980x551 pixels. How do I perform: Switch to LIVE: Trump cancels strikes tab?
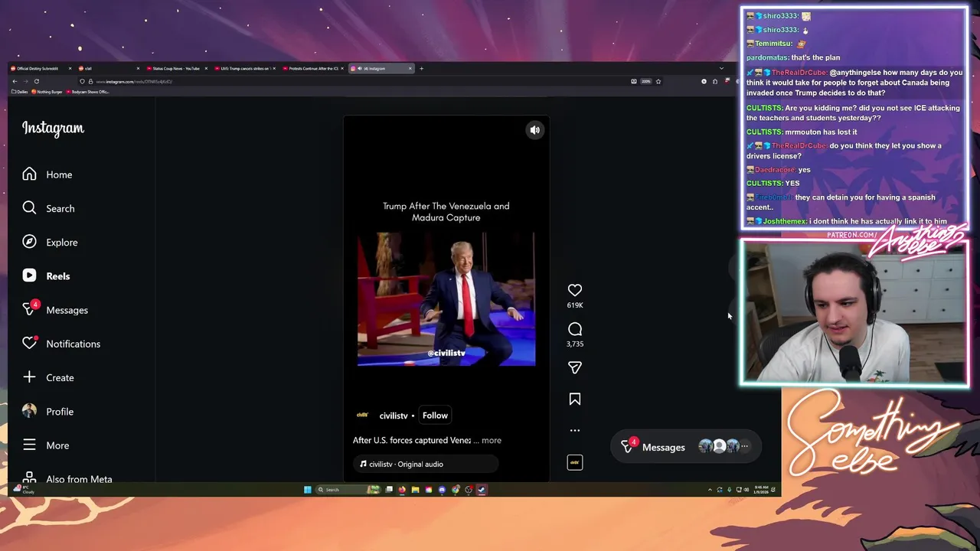point(244,69)
